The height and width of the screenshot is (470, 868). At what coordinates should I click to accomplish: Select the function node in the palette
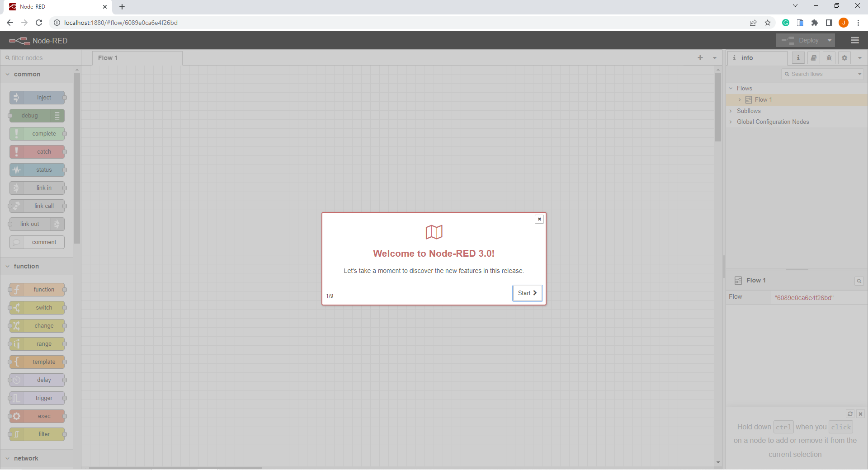pyautogui.click(x=37, y=290)
